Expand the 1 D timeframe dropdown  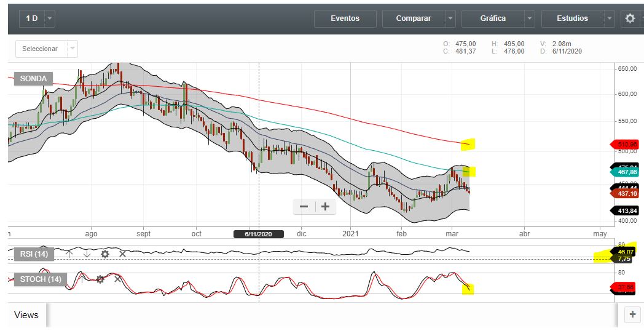click(x=50, y=18)
